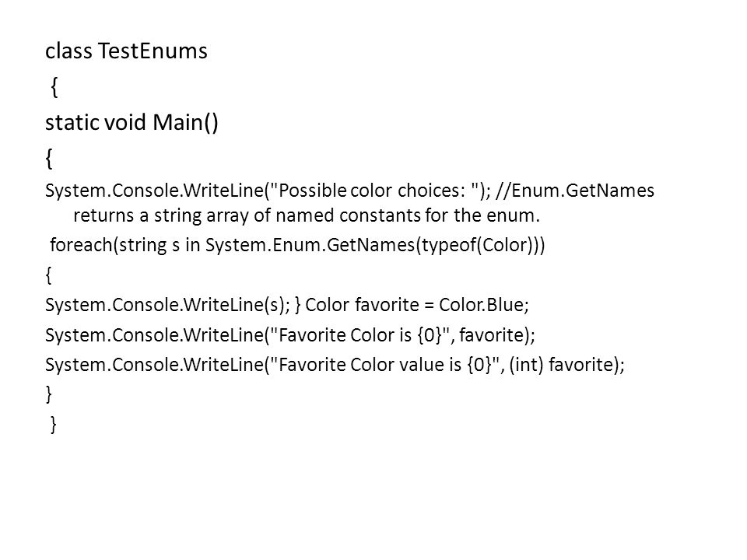Click the 'Favorite Color is {0}' statement line
Screen dimensions: 747x560
point(290,335)
